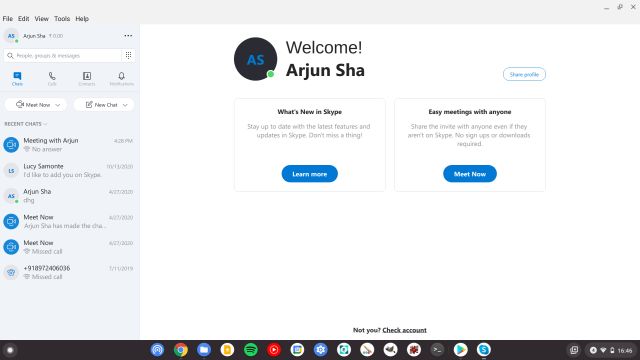
Task: Open the Terminal app from the shelf
Action: [x=437, y=350]
